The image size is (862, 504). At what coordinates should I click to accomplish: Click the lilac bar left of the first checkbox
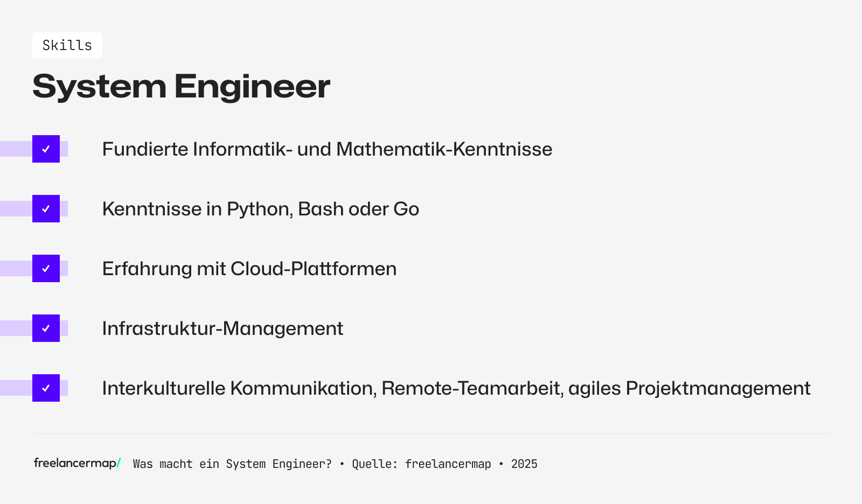pos(16,149)
